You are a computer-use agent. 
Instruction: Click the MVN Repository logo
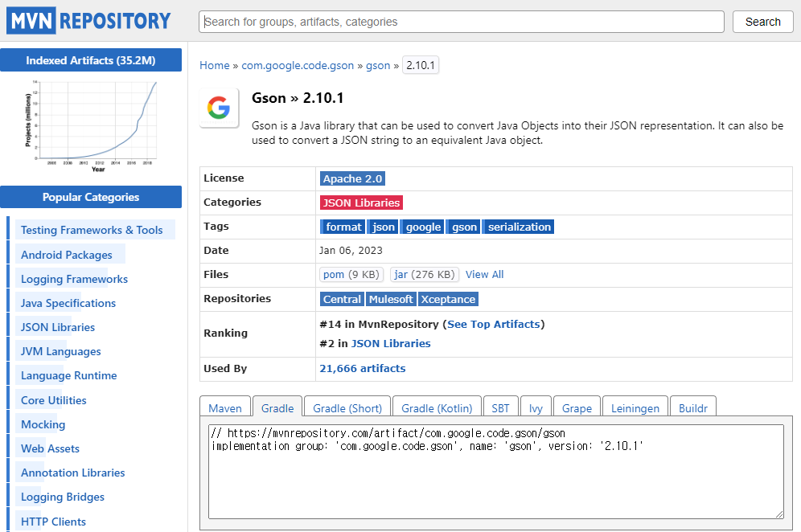click(x=88, y=21)
